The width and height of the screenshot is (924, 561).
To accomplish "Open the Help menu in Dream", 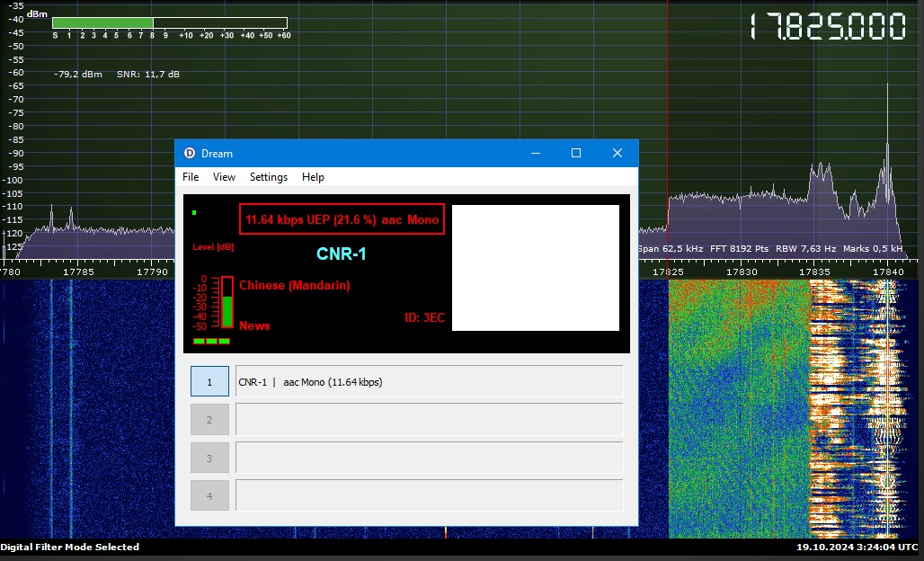I will pyautogui.click(x=313, y=177).
